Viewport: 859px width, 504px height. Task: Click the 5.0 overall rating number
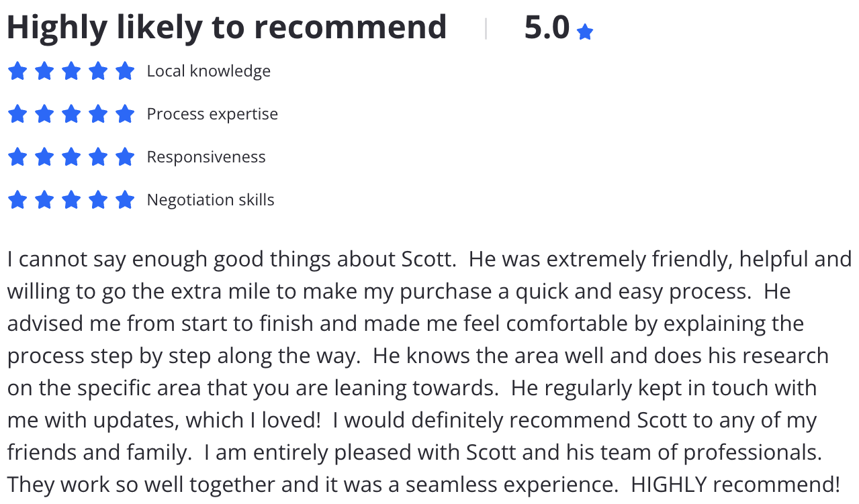547,28
